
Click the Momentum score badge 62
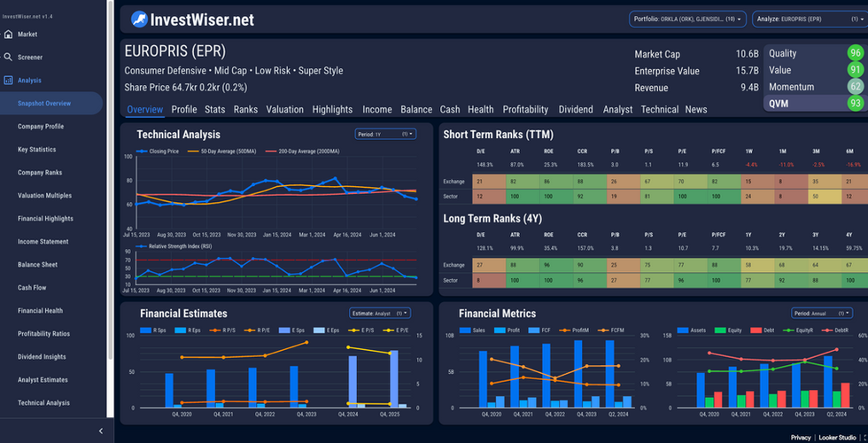(856, 87)
